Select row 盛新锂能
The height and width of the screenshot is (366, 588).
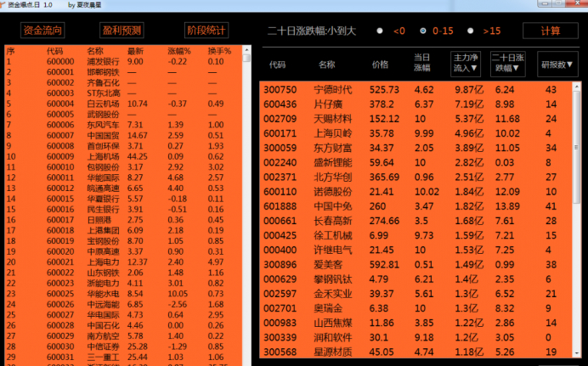click(x=416, y=162)
